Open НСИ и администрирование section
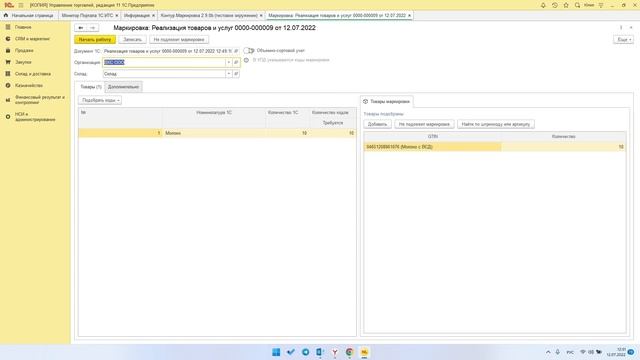This screenshot has height=360, width=640. point(35,117)
